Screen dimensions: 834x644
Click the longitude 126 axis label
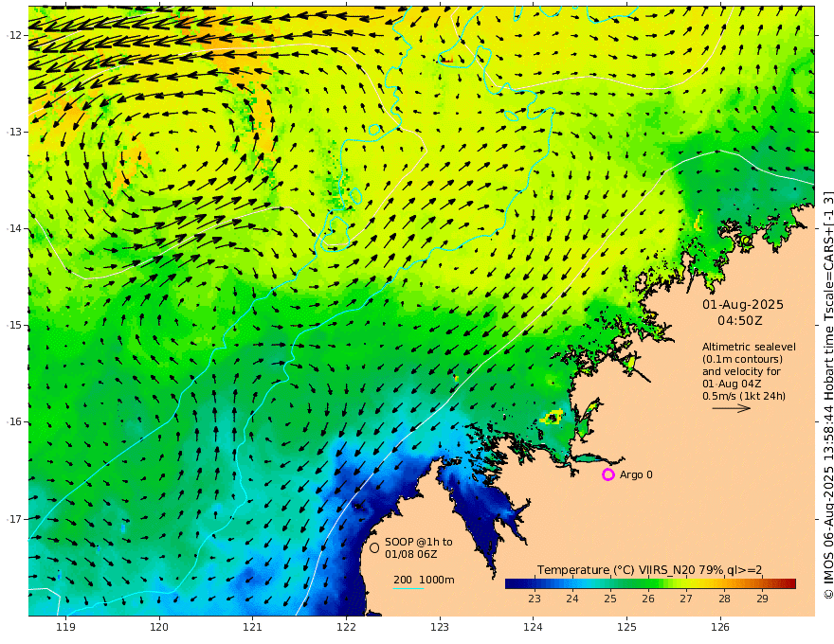(720, 627)
